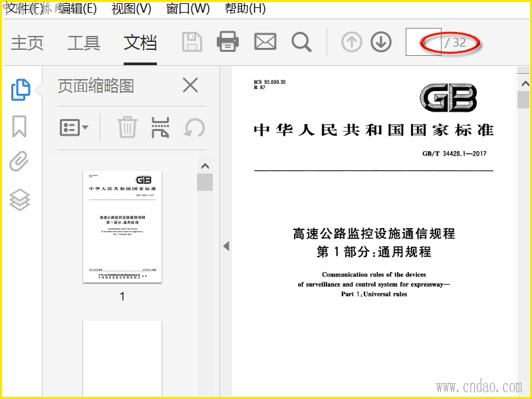Click the page number input box
The image size is (532, 399).
click(424, 42)
